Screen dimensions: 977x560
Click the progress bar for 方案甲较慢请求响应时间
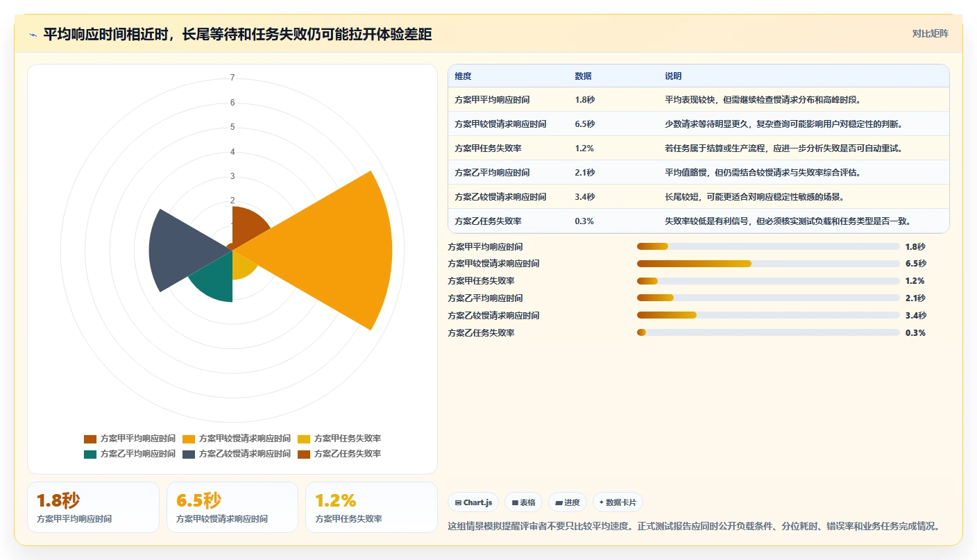tap(768, 264)
